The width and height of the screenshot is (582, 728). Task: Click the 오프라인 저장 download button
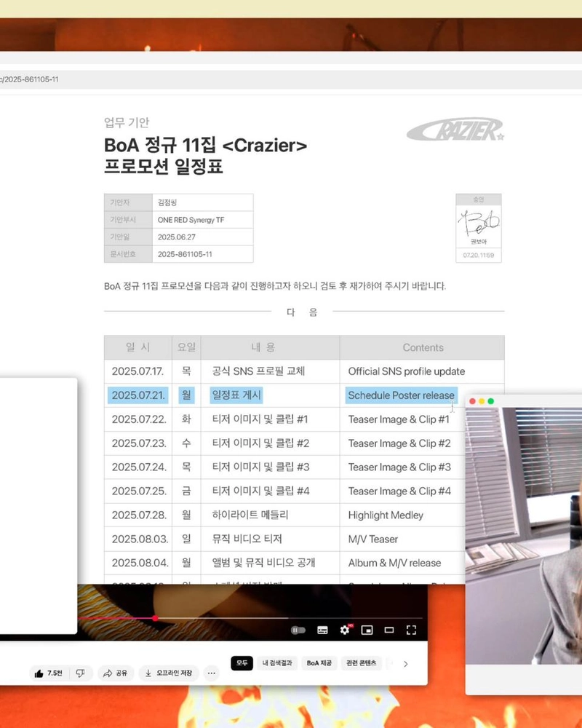click(169, 673)
